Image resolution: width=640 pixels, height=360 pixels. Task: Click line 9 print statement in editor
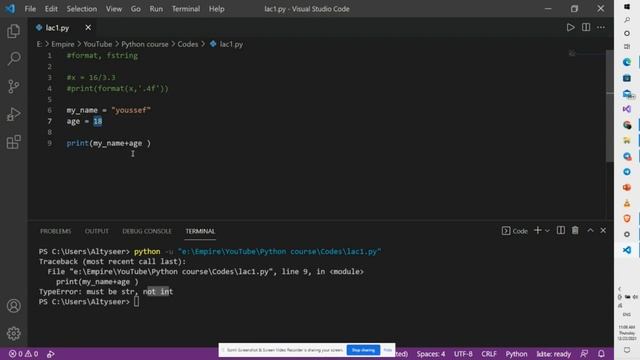click(109, 143)
